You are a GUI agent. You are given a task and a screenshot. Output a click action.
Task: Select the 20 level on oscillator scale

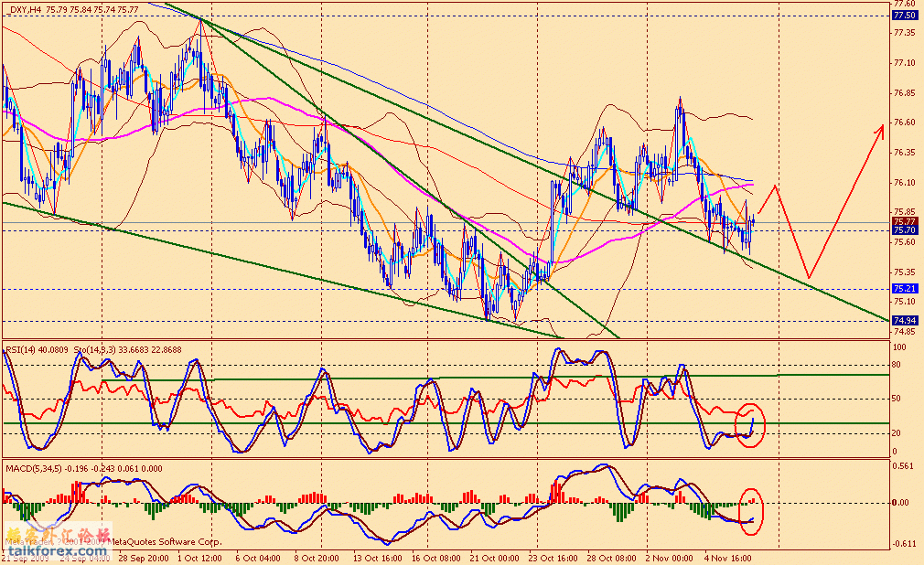click(x=897, y=433)
